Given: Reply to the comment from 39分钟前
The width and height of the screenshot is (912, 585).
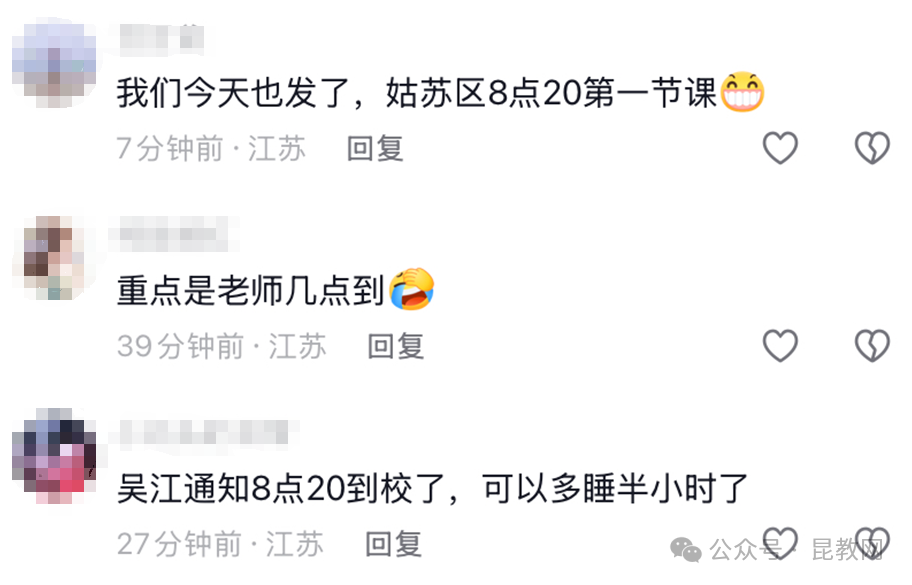Looking at the screenshot, I should [x=396, y=346].
